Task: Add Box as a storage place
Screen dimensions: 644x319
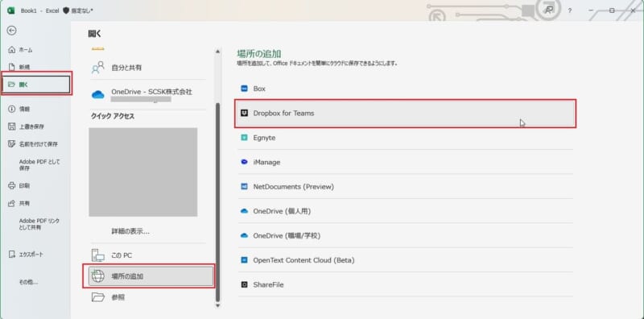Action: point(406,89)
